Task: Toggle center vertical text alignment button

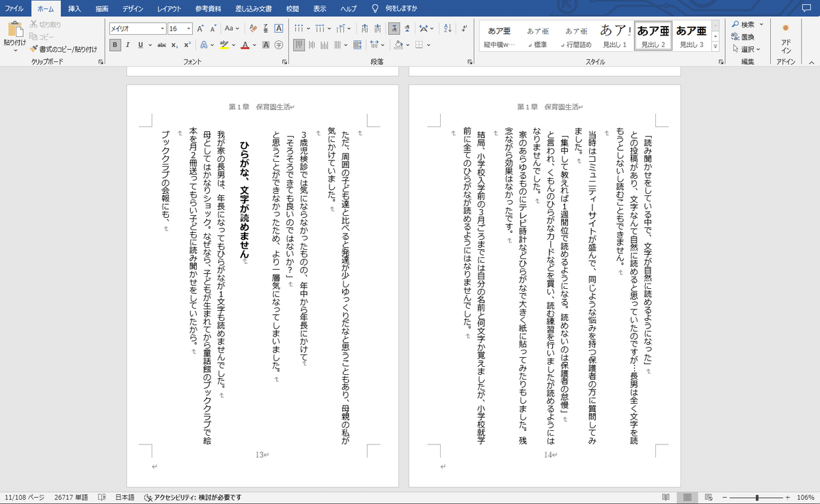Action: click(x=312, y=45)
